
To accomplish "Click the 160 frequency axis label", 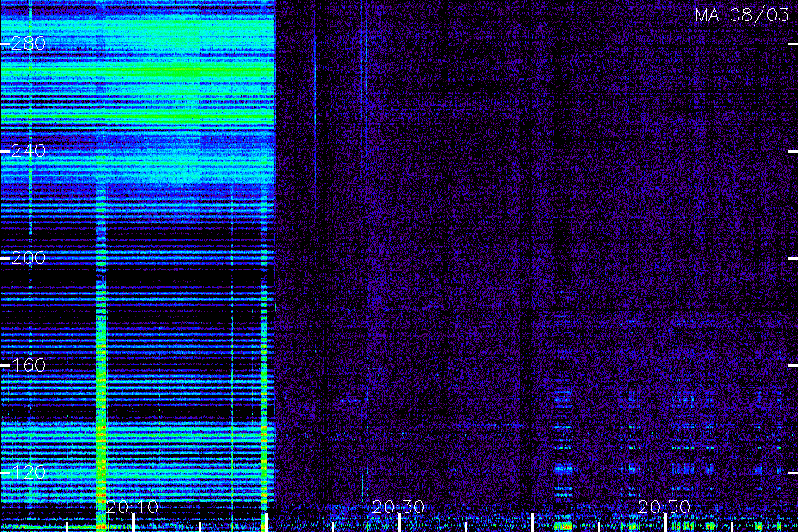I will (28, 365).
